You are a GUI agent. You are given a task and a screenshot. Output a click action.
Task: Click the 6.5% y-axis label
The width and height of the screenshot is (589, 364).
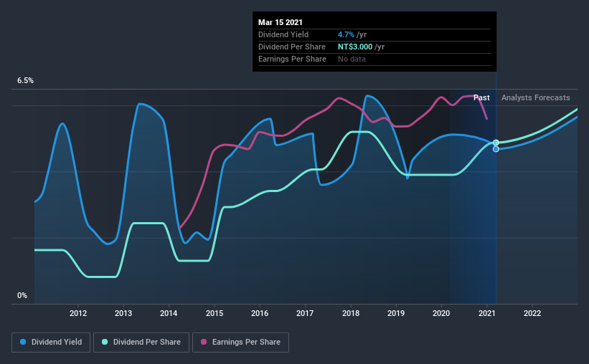tap(25, 81)
